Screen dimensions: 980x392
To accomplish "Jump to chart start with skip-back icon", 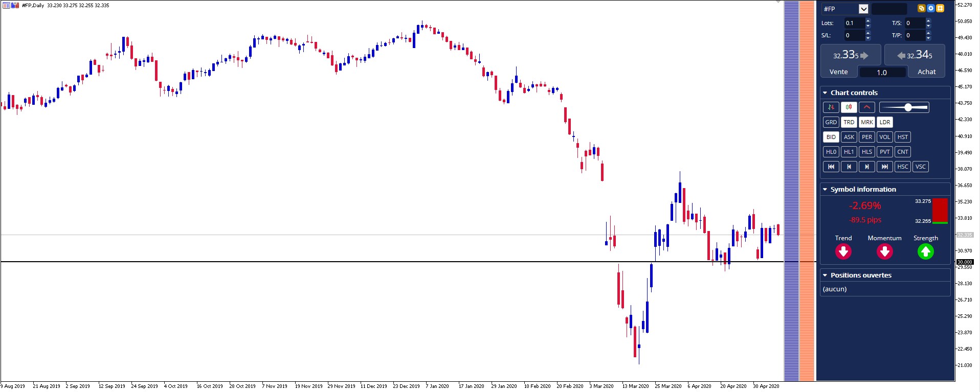I will [x=831, y=167].
